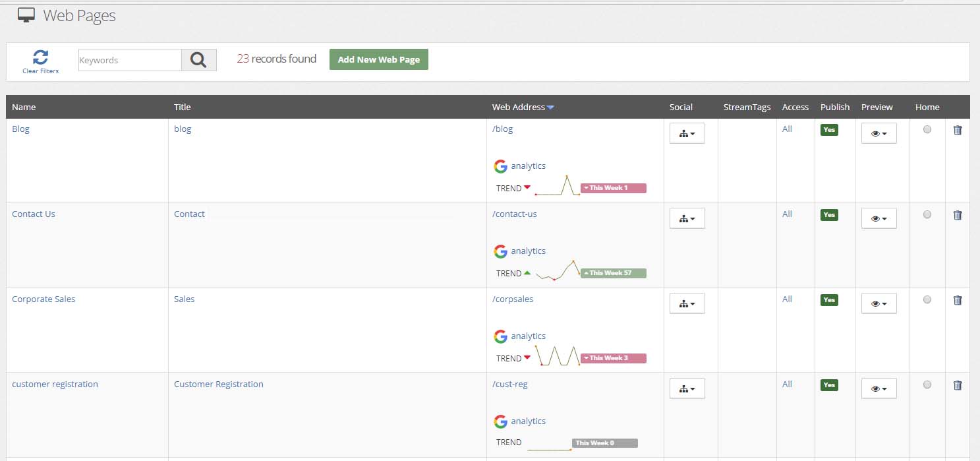The image size is (980, 461).
Task: Open the /cust-reg web address link
Action: pyautogui.click(x=510, y=384)
